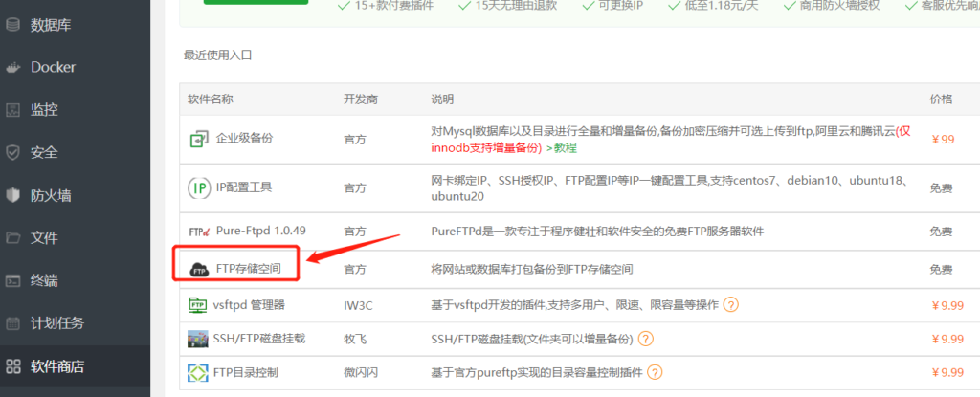
Task: Open the IP配置工具 plugin name
Action: click(244, 187)
